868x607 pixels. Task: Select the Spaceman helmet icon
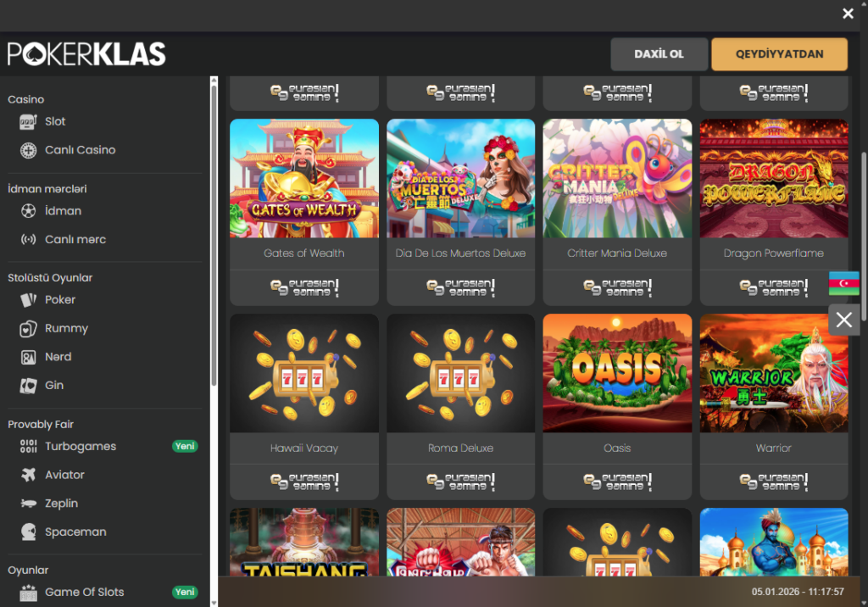(x=28, y=532)
